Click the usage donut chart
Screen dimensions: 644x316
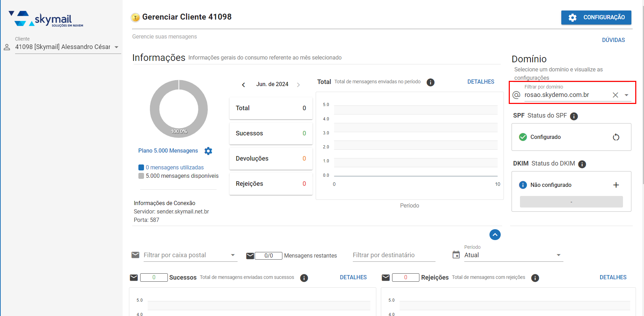click(179, 109)
